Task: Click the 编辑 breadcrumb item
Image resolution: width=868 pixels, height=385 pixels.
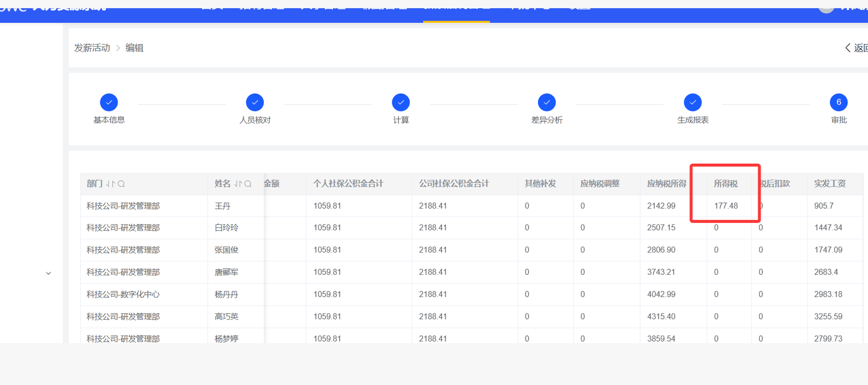Action: [x=134, y=48]
